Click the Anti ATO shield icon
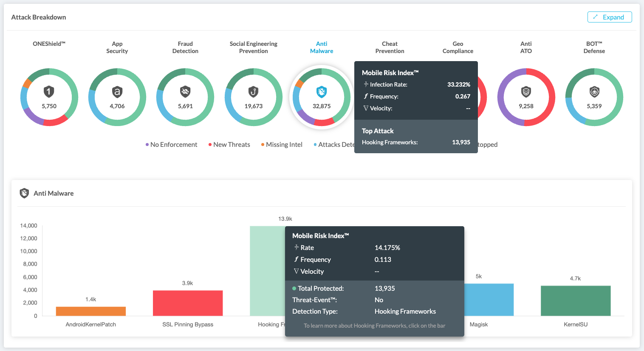Image resolution: width=644 pixels, height=351 pixels. (526, 91)
